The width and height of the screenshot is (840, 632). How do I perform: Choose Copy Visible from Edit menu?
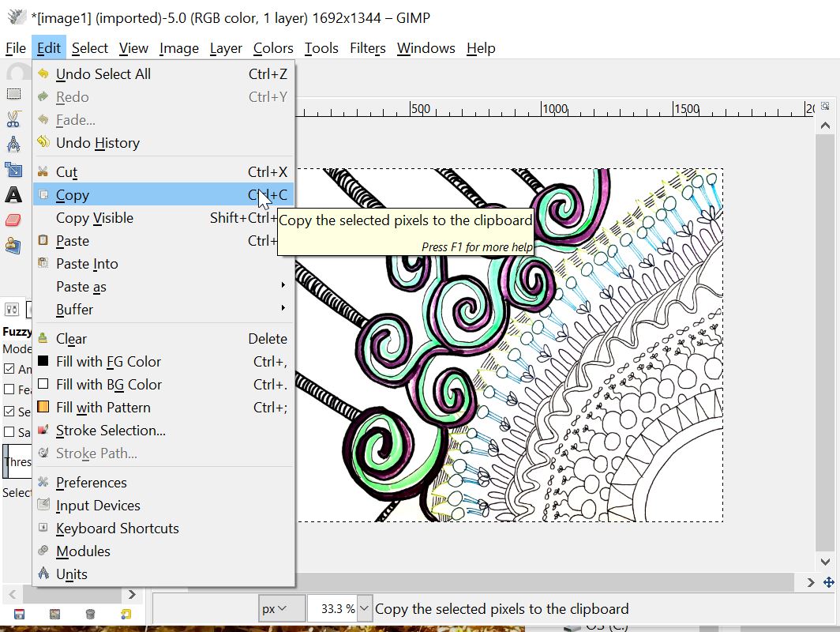[x=95, y=218]
